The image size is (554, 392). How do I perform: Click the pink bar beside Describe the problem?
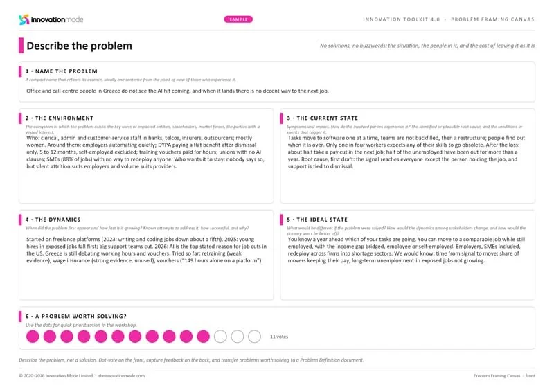[21, 46]
